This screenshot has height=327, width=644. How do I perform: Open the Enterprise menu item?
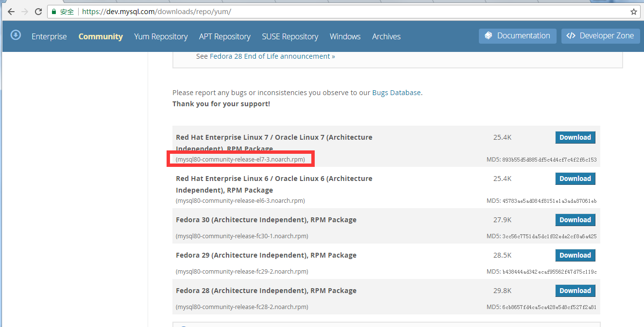coord(49,36)
